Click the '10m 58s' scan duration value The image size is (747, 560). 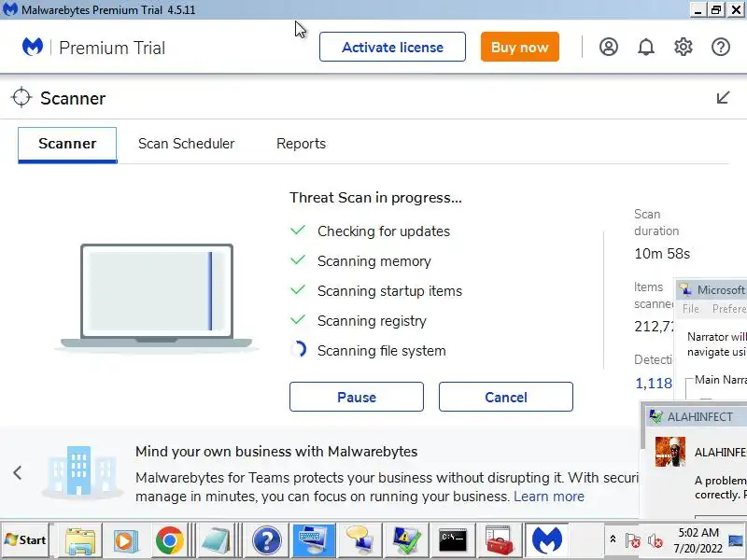coord(662,253)
